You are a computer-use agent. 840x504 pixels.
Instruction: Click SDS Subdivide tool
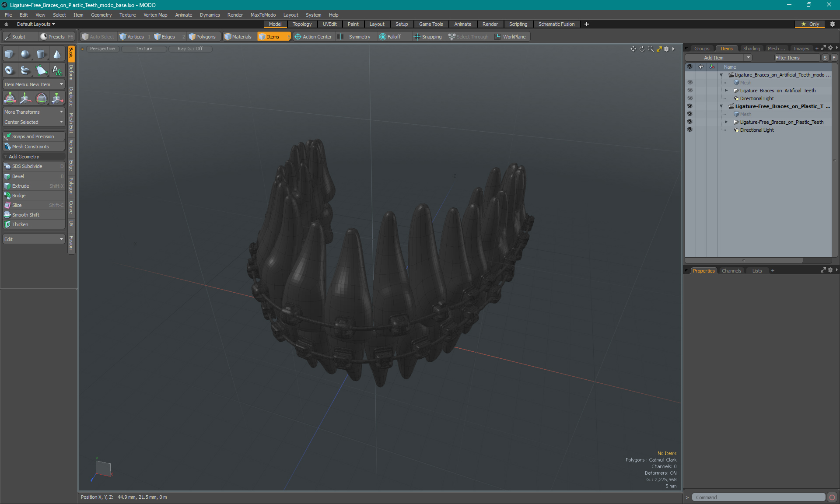(34, 166)
